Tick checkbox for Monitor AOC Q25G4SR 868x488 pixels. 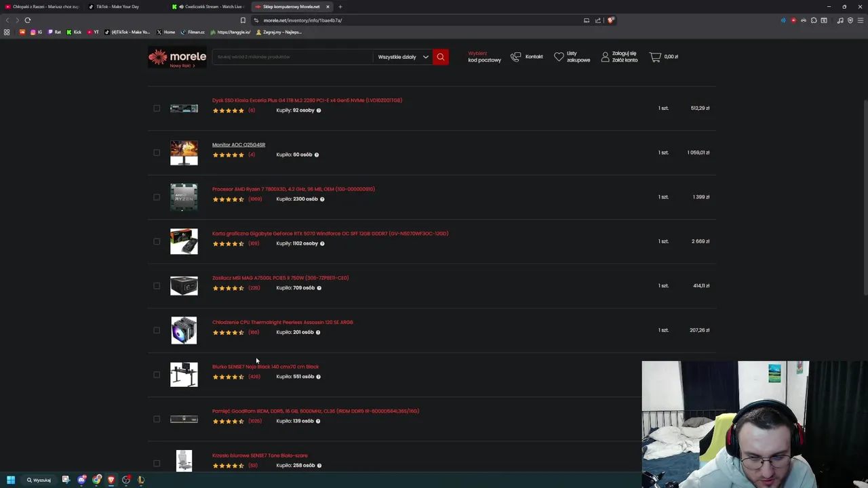157,152
